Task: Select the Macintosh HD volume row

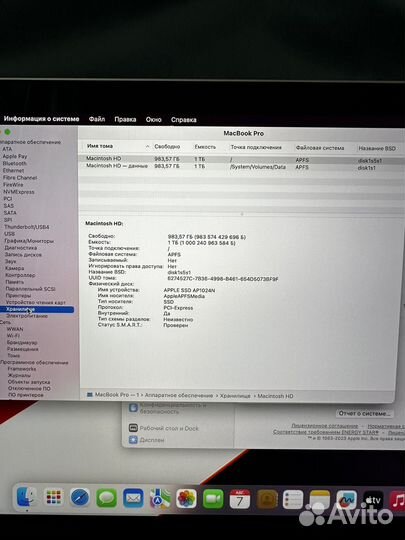Action: (x=241, y=159)
